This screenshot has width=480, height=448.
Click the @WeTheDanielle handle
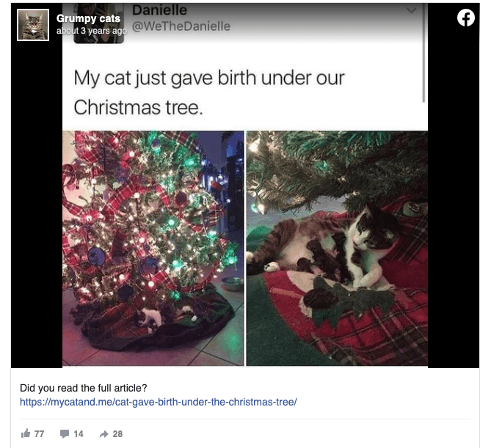[x=181, y=26]
